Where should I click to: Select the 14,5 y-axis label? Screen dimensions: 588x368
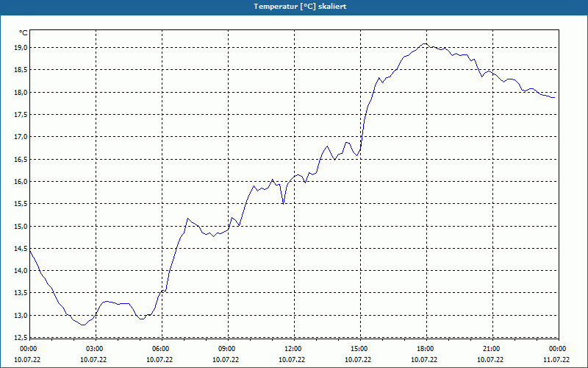(21, 248)
